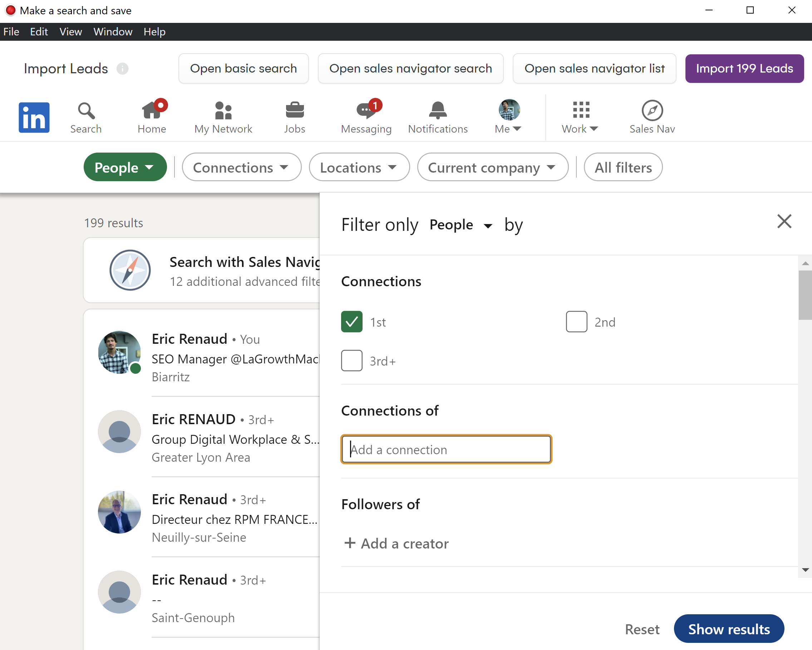The image size is (812, 650).
Task: Click the Add a connection field
Action: click(x=446, y=450)
